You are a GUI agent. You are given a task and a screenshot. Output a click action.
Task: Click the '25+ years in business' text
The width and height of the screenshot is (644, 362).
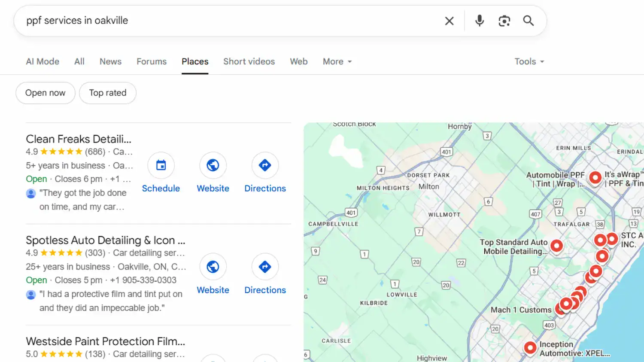point(68,267)
